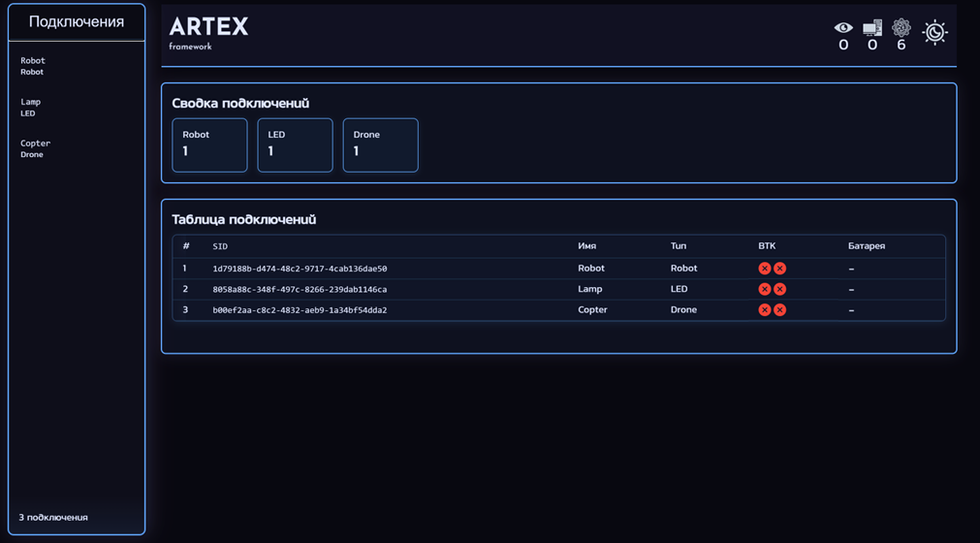Click second red X status for Copter row
The width and height of the screenshot is (980, 543).
[779, 310]
